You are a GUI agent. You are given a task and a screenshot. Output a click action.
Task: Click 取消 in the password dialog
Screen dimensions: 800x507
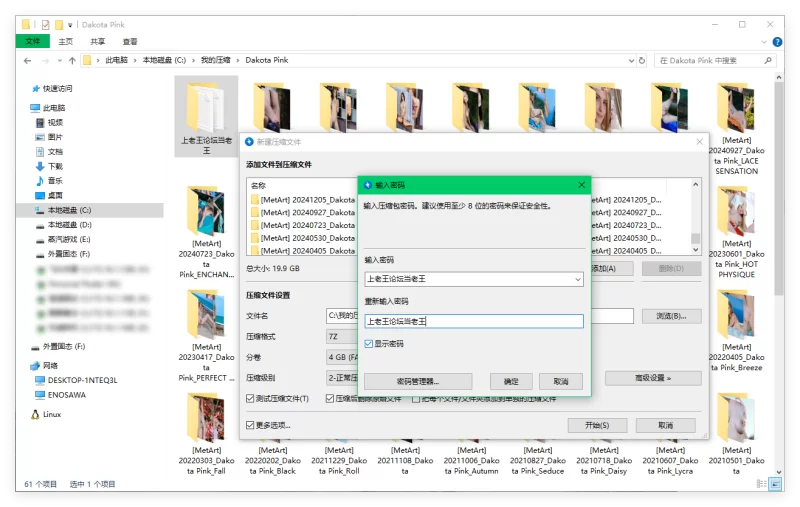[561, 381]
